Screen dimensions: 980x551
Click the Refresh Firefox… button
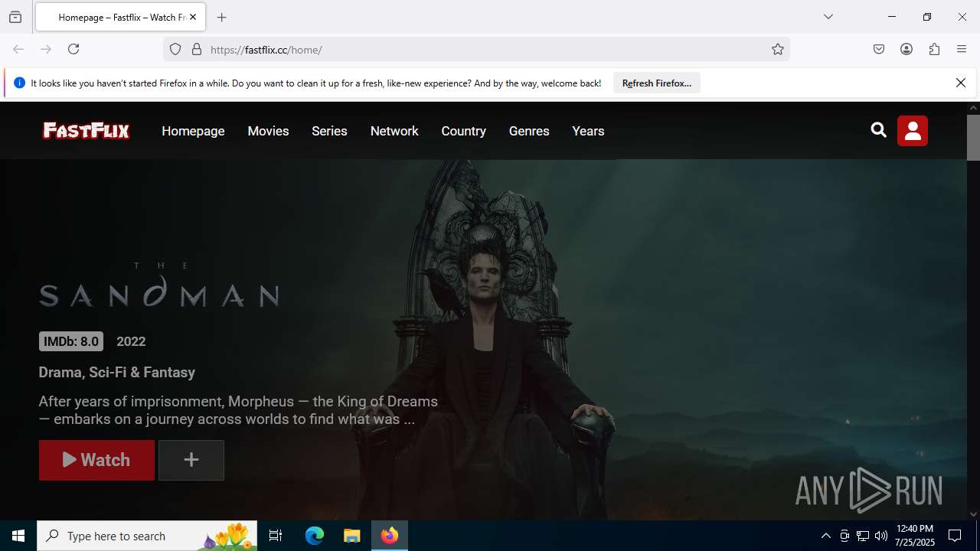[x=657, y=83]
